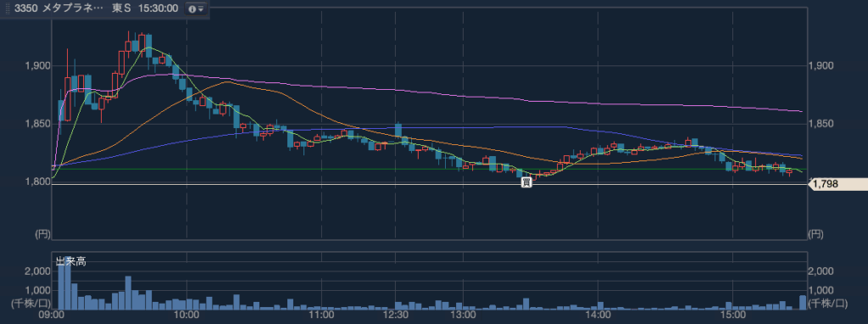868x324 pixels.
Task: Click the right-axis 2,000 volume label
Action: point(821,271)
